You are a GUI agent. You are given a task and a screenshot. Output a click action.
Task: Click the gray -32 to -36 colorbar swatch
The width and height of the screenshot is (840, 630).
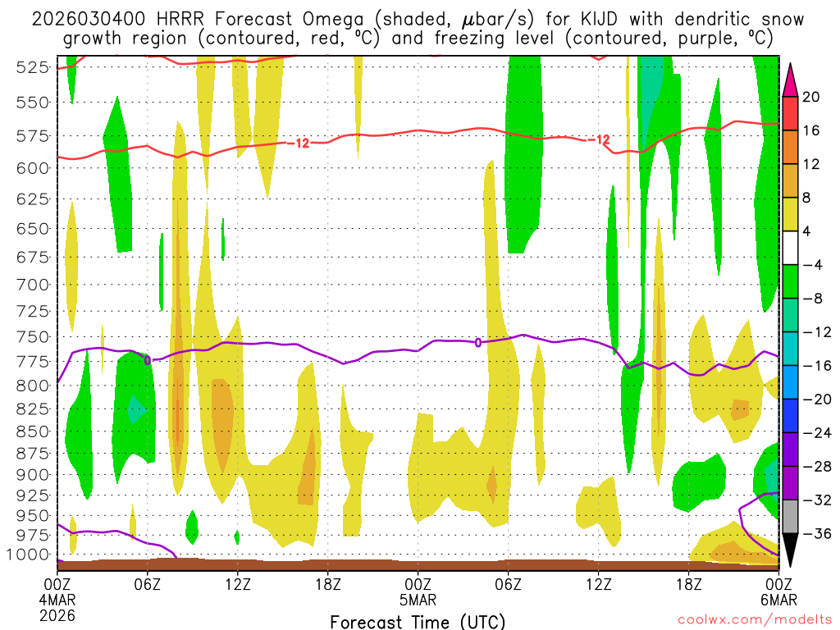[790, 517]
